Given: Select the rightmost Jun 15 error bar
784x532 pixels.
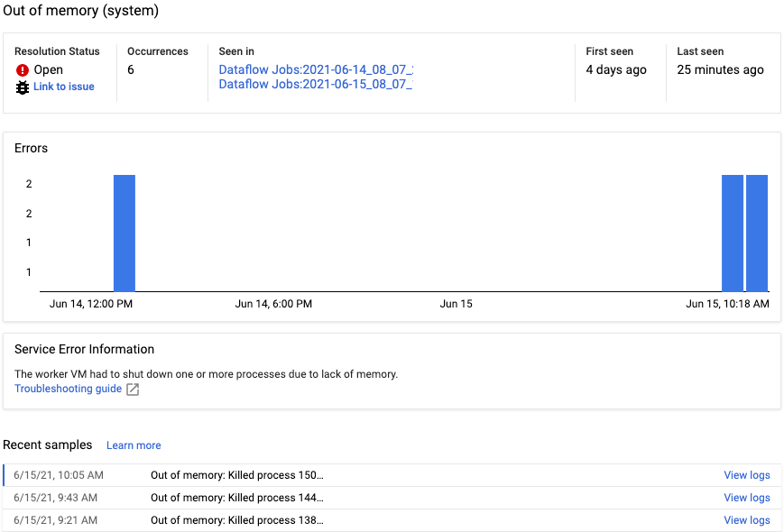Looking at the screenshot, I should tap(753, 230).
